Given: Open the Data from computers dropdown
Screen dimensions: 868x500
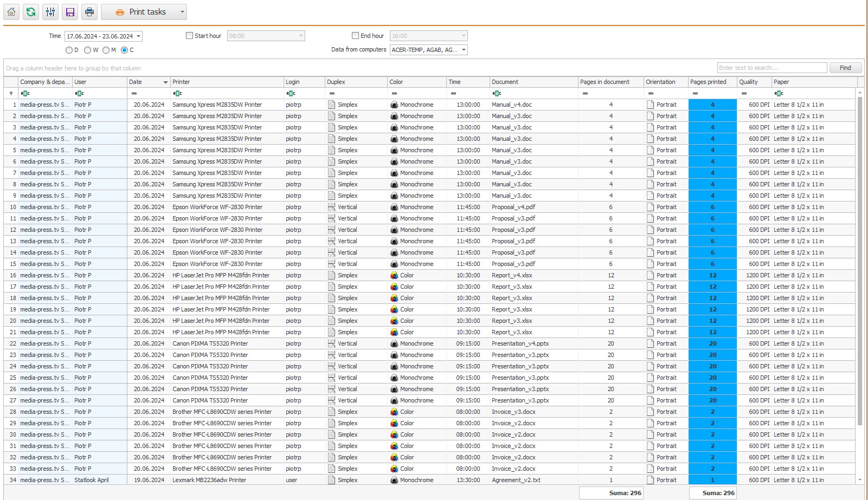Looking at the screenshot, I should click(x=464, y=50).
